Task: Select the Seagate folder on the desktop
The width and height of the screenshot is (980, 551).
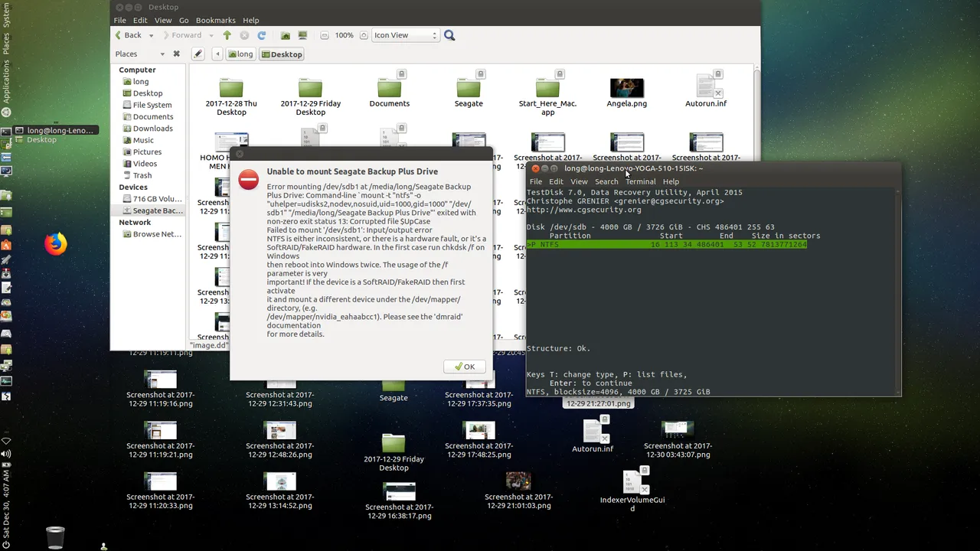Action: (x=394, y=386)
